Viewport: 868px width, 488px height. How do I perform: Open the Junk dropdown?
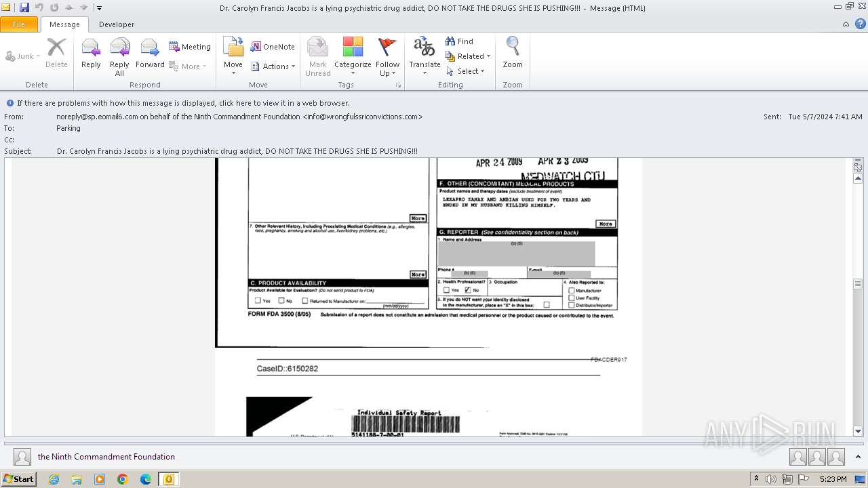click(x=23, y=56)
